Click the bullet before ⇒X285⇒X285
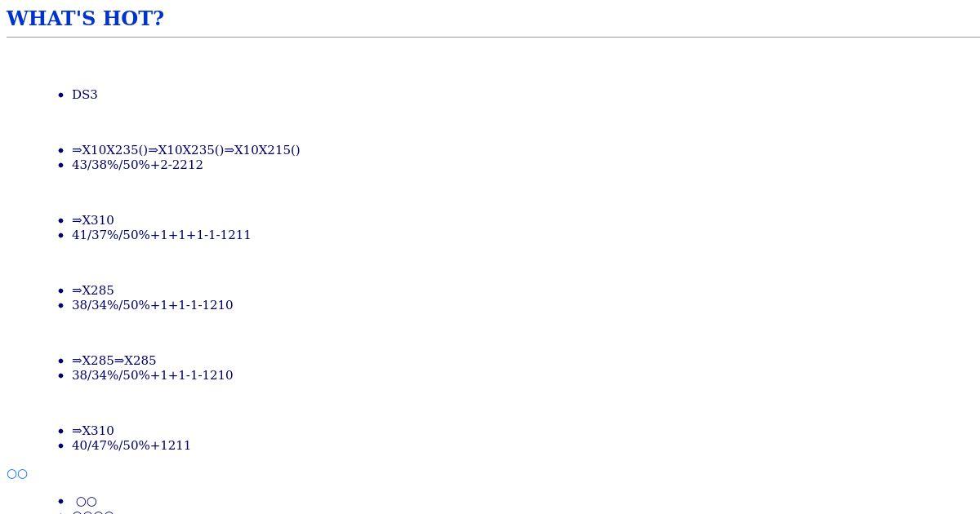The width and height of the screenshot is (980, 514). click(x=61, y=361)
